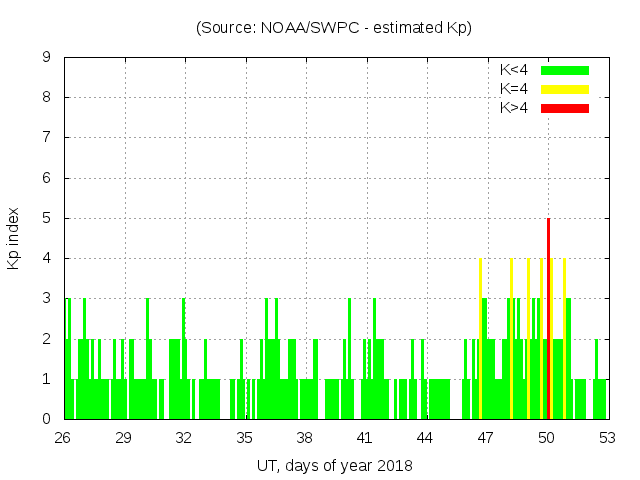
Task: Click the y-axis tick label 9
Action: pyautogui.click(x=47, y=58)
